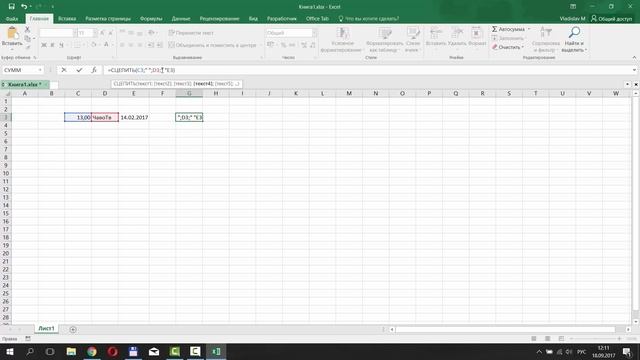The height and width of the screenshot is (360, 640).
Task: Open ribbon display options icon in title bar
Action: point(573,7)
